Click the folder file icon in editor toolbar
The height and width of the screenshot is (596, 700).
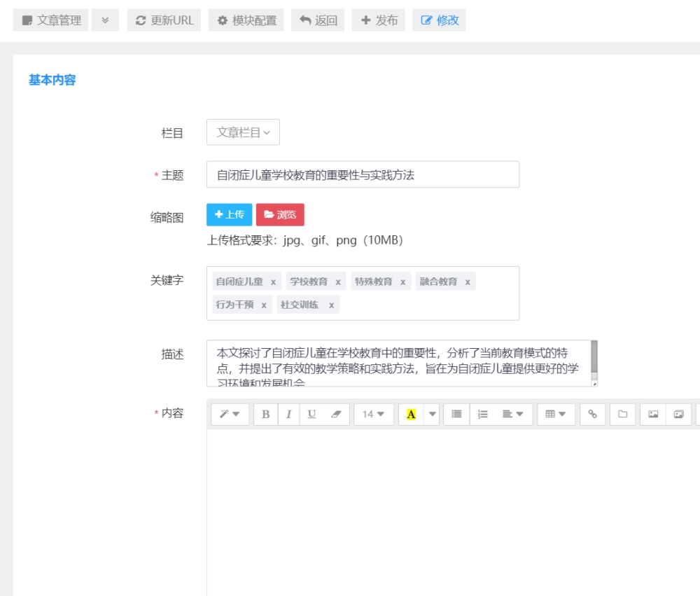point(623,414)
